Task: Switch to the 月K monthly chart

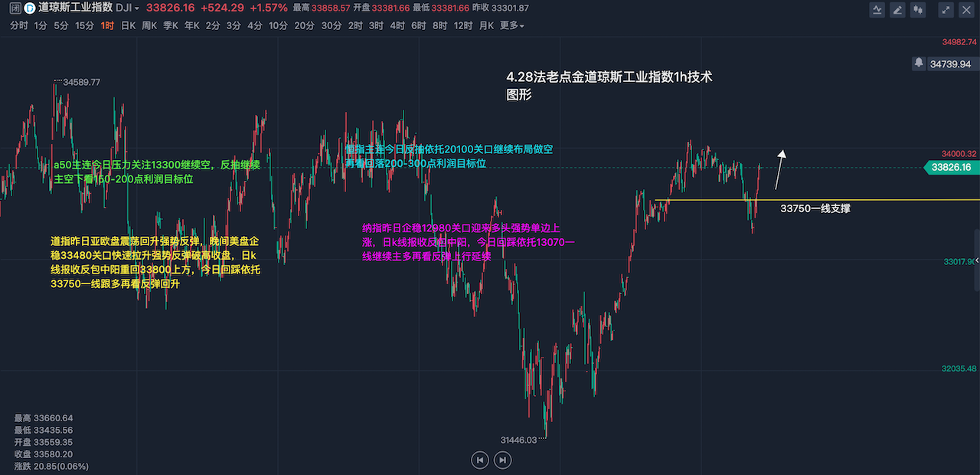Action: point(486,25)
